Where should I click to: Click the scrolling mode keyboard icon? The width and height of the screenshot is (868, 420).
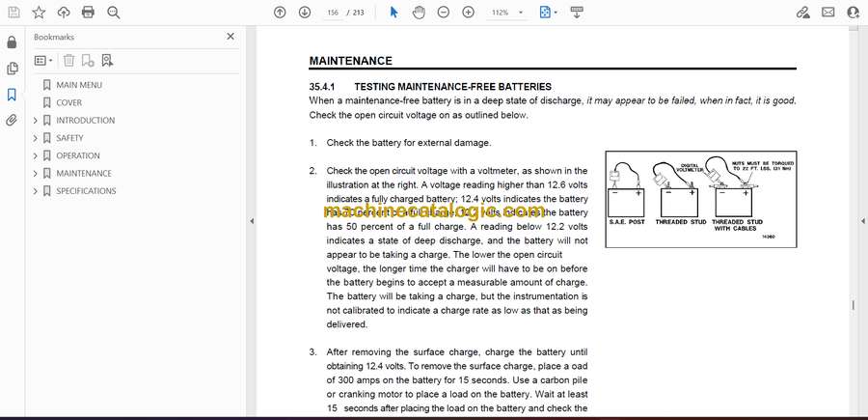tap(577, 13)
